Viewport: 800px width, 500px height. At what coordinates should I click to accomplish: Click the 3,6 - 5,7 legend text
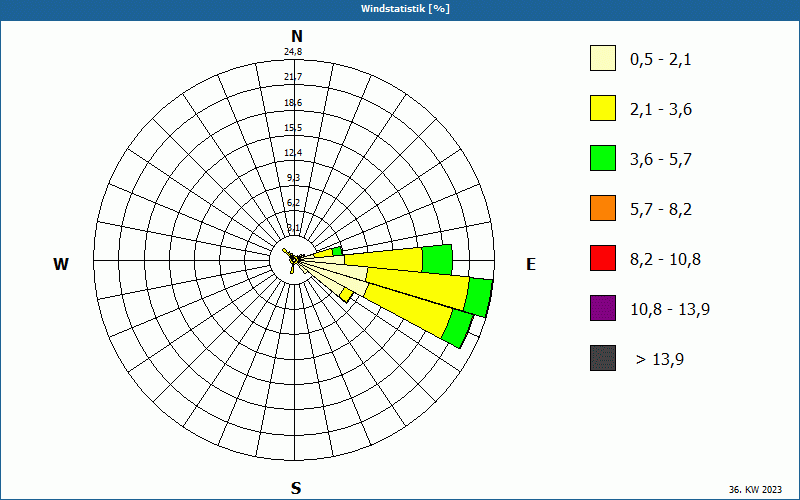point(661,160)
